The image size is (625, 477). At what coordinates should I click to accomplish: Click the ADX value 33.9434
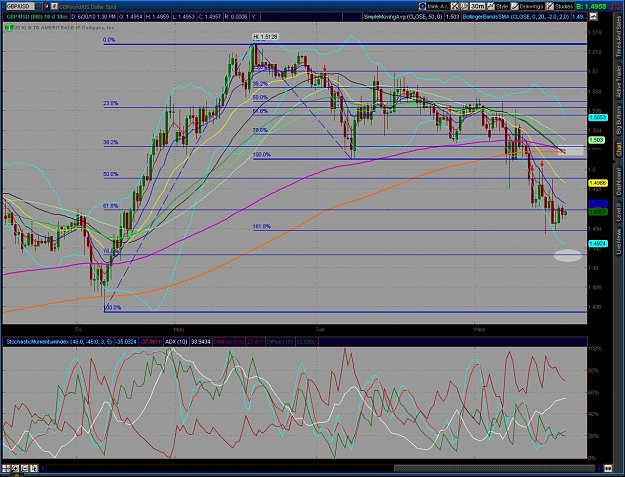coord(200,342)
